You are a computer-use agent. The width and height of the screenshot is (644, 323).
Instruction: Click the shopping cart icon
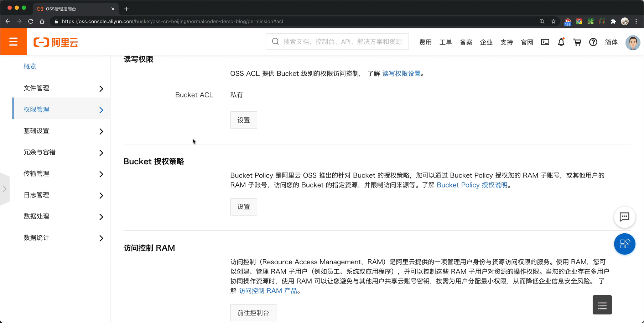point(577,42)
